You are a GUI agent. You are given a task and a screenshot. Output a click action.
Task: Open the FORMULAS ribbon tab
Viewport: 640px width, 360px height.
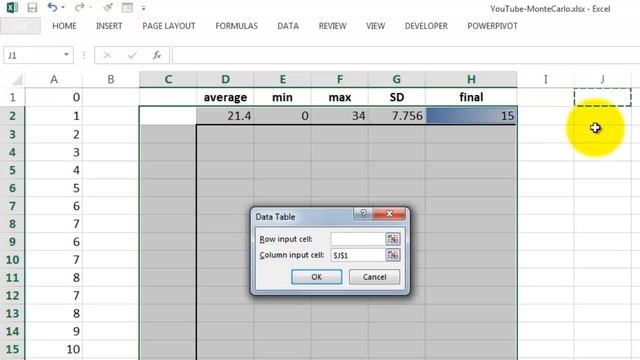tap(236, 26)
